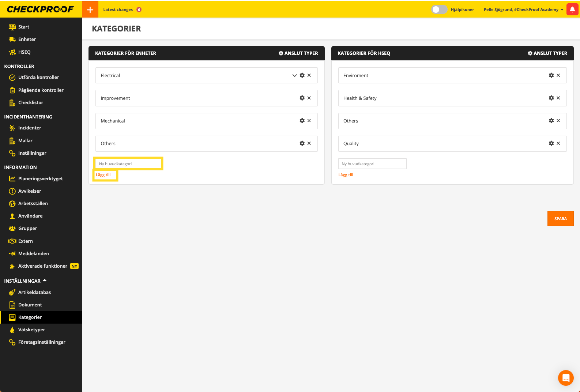The image size is (580, 392).
Task: Click the orange plus icon in header
Action: pos(90,10)
